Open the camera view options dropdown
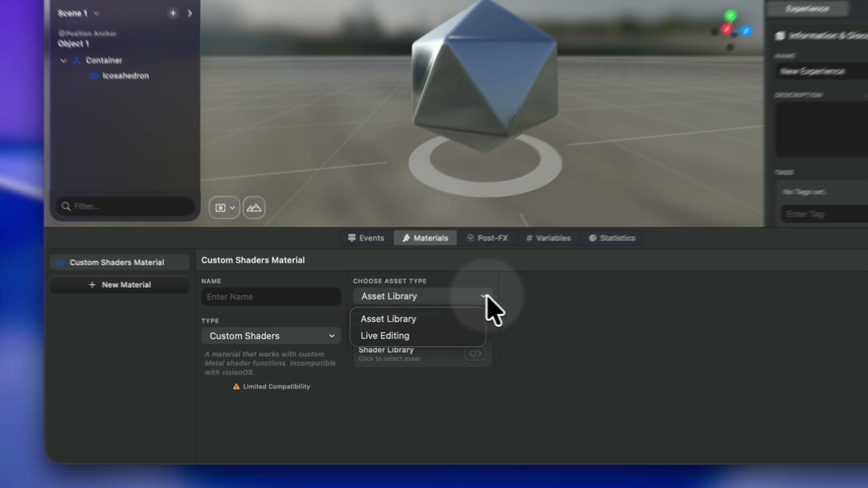Viewport: 868px width, 488px height. 224,208
